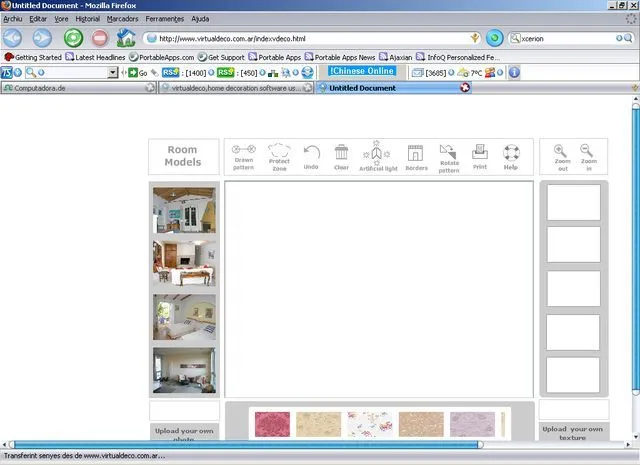Open the PortableApps.com bookmark
The height and width of the screenshot is (465, 640).
[162, 57]
